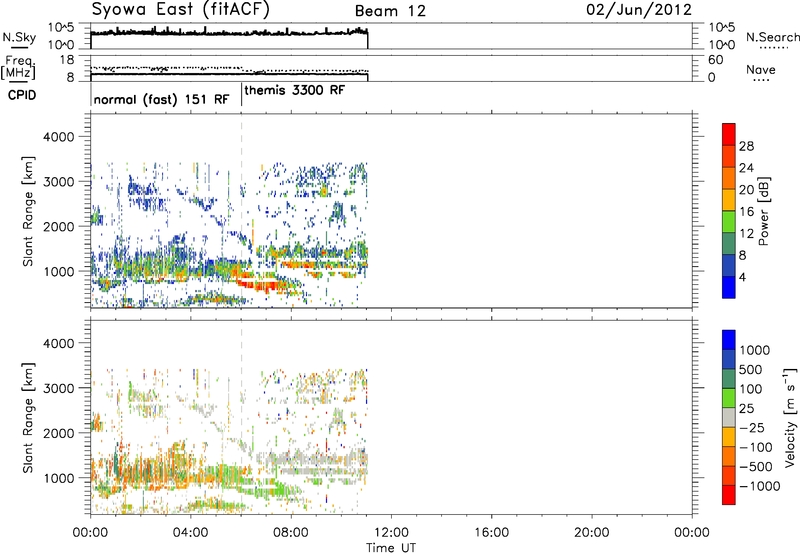Click the "2000" range tick in velocity panel
Screen dimensions: 800x554
point(58,433)
